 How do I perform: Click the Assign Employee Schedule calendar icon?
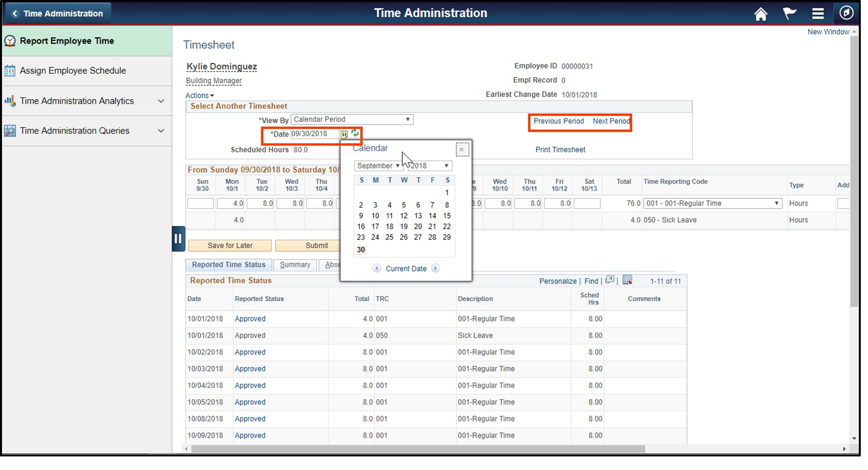(10, 70)
